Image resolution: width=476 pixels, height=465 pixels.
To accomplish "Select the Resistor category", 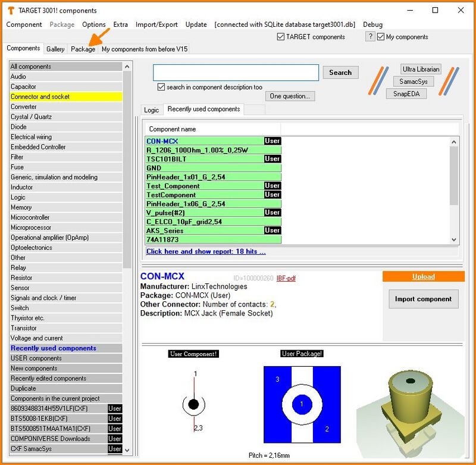I will pos(66,277).
